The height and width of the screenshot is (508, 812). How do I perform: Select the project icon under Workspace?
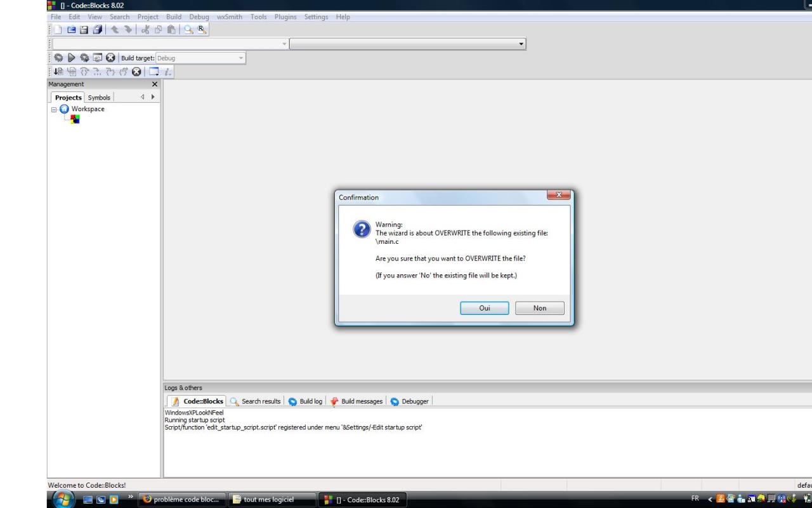[75, 119]
